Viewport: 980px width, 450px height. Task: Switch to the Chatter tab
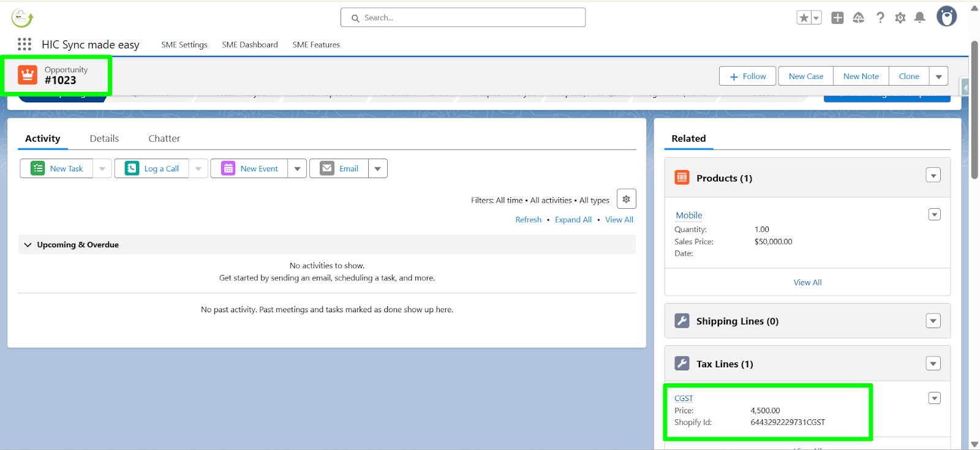[164, 138]
